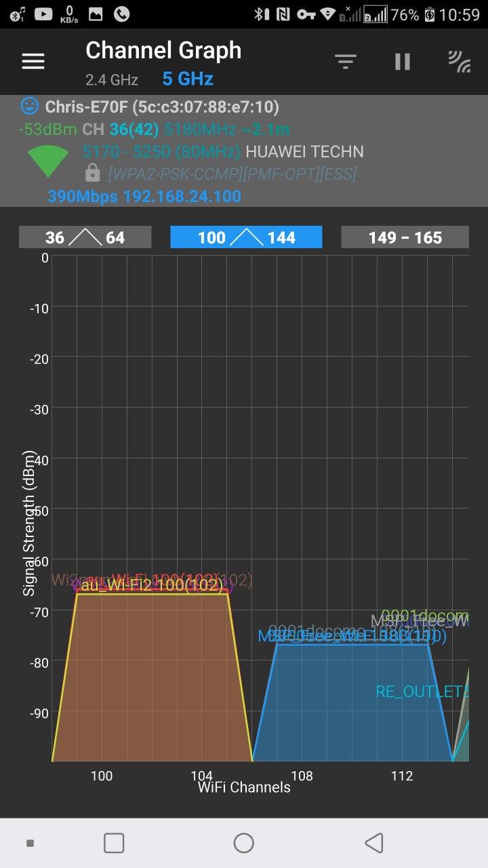Show channels 149 – 165 range

pyautogui.click(x=405, y=237)
